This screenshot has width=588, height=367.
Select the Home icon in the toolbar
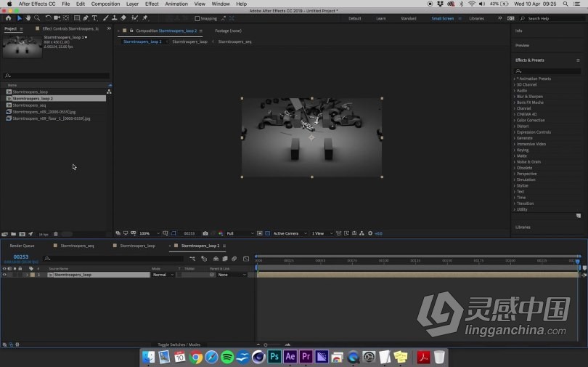[8, 18]
